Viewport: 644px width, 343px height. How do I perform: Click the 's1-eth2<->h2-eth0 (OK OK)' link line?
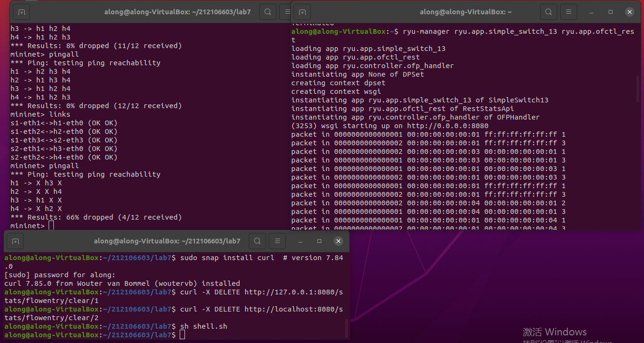(64, 131)
